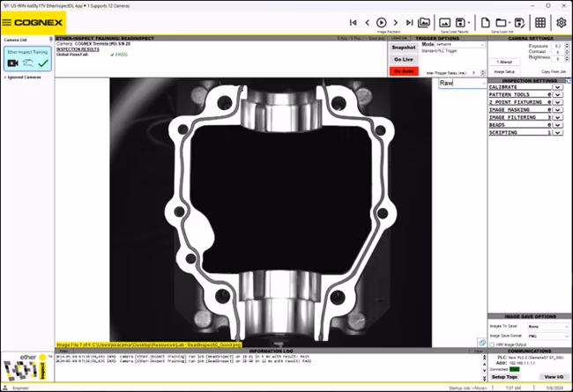Click the Light On header button
Screen dimensions: 573x392
(399, 38)
